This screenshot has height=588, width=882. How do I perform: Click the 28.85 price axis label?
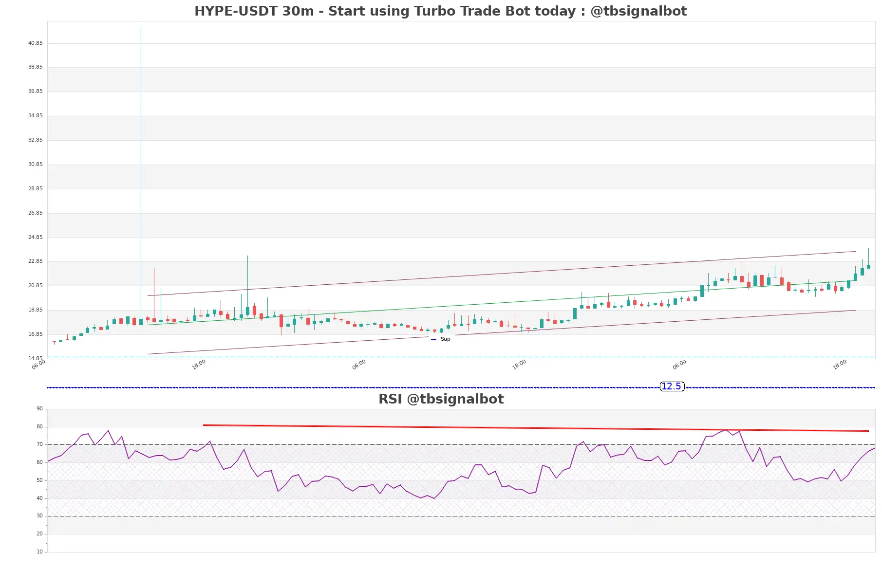tap(35, 189)
